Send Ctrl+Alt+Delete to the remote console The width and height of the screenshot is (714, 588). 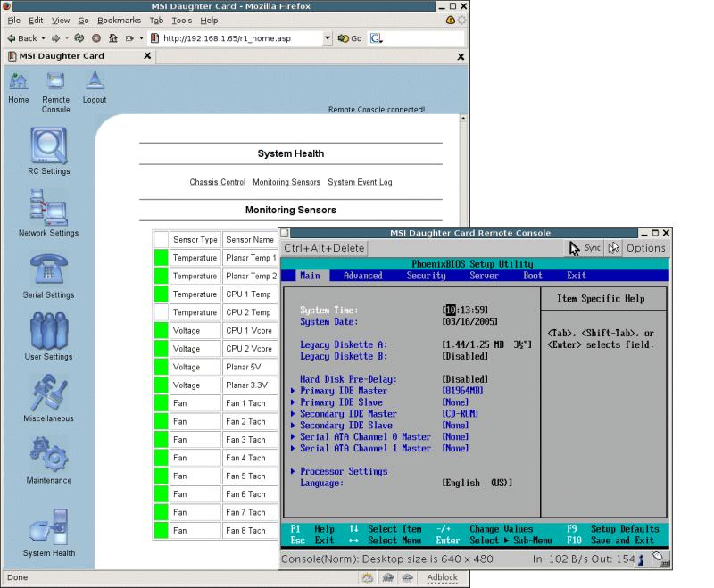tap(324, 248)
